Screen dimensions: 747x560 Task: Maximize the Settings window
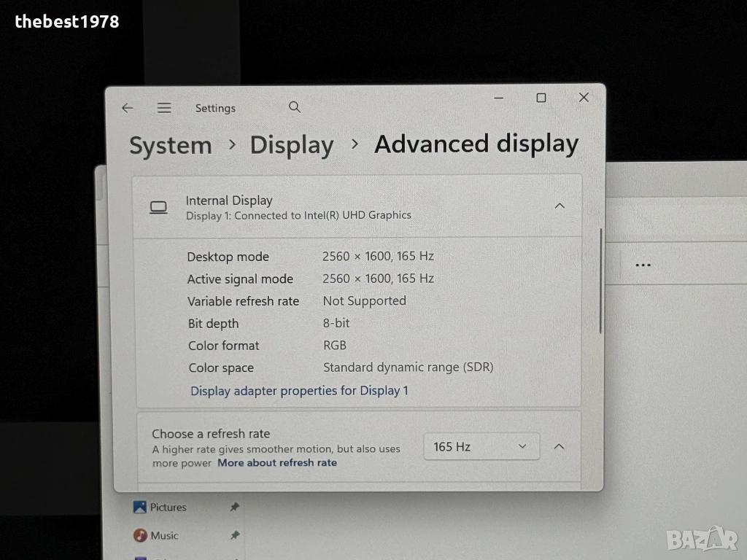pos(541,98)
